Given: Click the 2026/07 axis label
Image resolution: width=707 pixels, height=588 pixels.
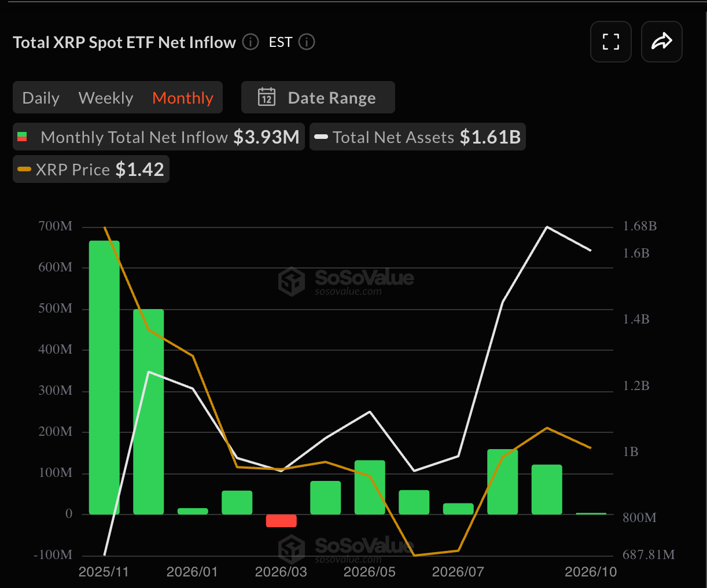Looking at the screenshot, I should (458, 572).
